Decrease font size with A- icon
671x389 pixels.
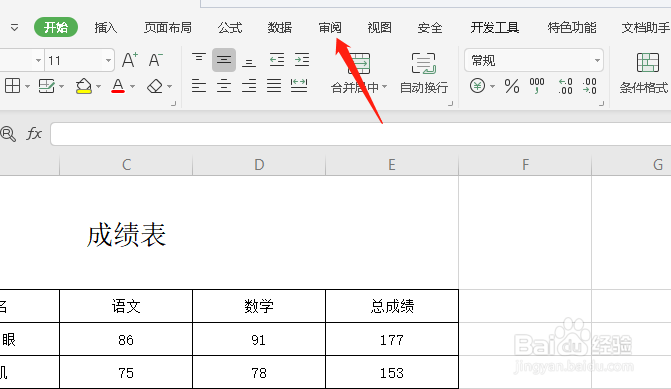click(x=156, y=60)
